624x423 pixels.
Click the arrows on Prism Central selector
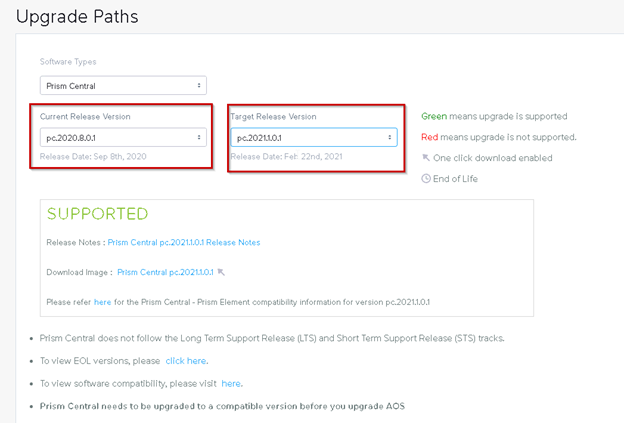[x=199, y=86]
